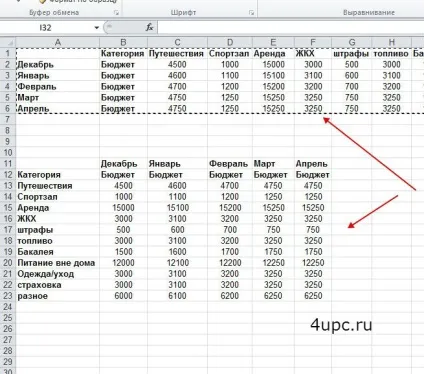The image size is (424, 374).
Task: Click header cell Категория in row 1
Action: tap(123, 54)
